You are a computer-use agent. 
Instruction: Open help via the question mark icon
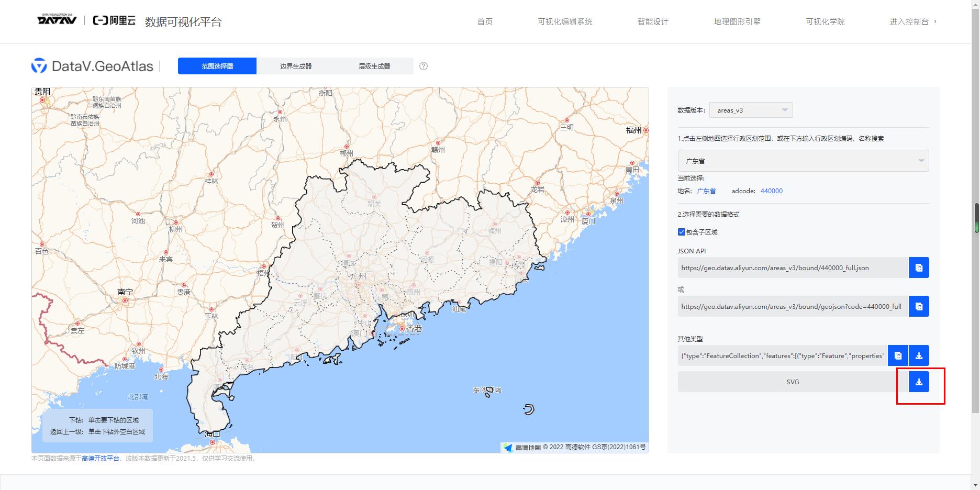(423, 66)
